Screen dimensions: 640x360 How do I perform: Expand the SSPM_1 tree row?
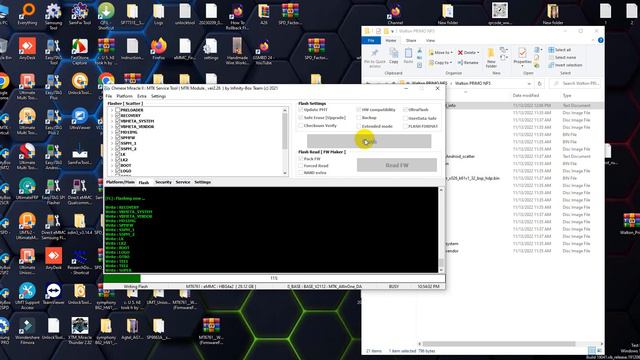click(x=112, y=143)
